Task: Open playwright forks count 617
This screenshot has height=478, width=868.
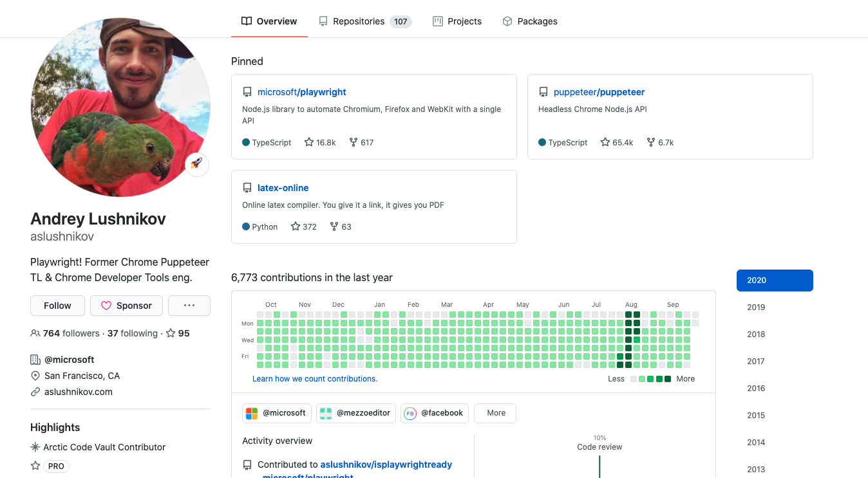Action: click(x=361, y=142)
